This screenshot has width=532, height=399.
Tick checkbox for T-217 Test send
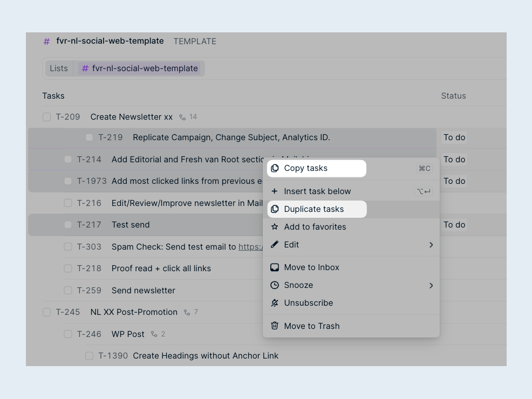coord(68,225)
